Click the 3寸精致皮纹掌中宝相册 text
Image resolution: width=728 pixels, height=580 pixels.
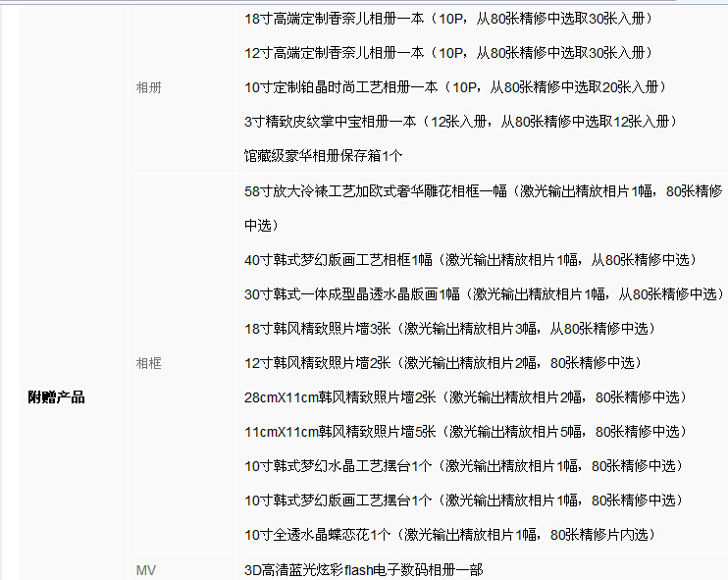[x=461, y=122]
